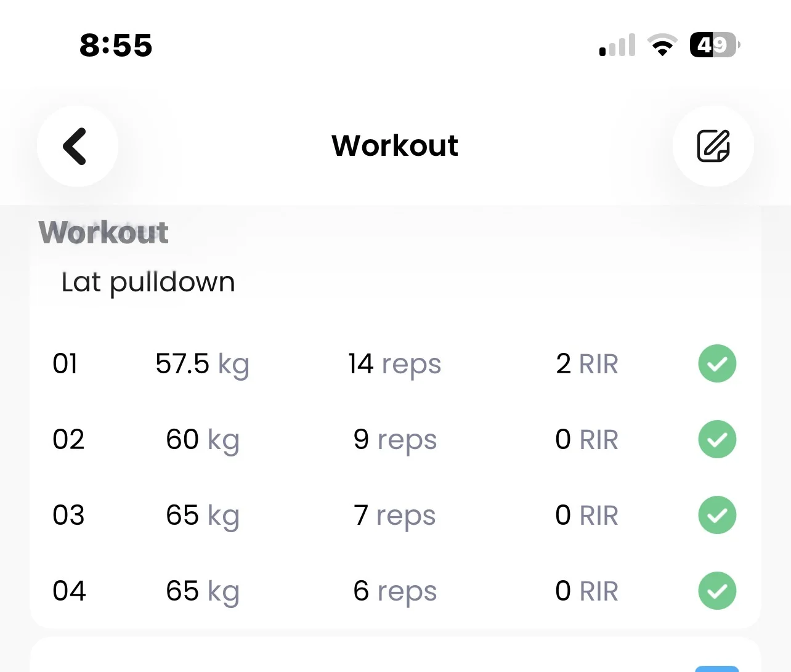Image resolution: width=791 pixels, height=672 pixels.
Task: Select set number 03 row label
Action: pos(68,516)
